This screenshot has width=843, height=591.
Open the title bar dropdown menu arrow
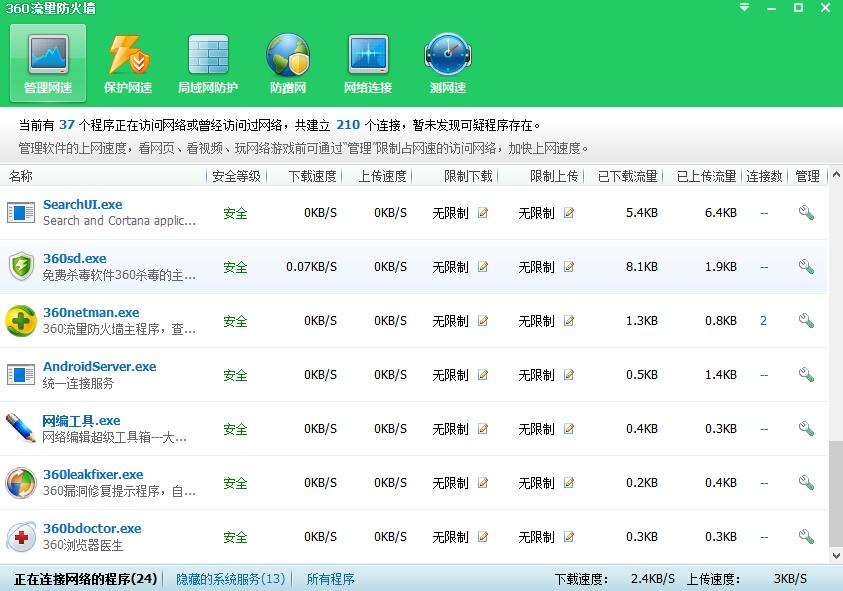tap(744, 8)
